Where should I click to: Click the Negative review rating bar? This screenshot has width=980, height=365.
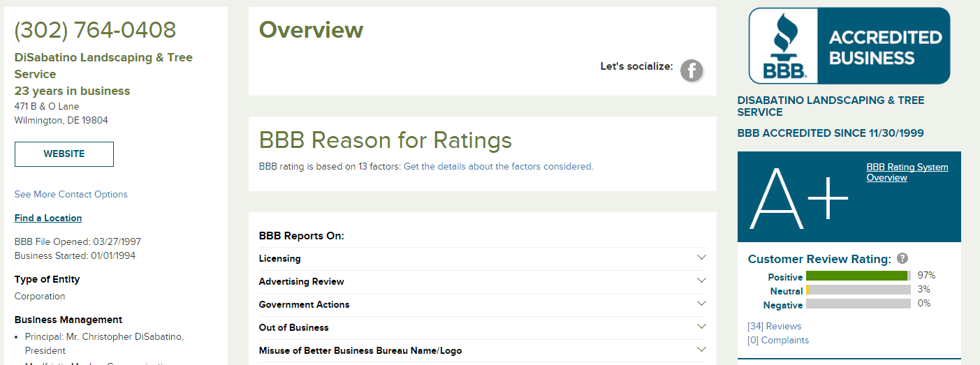[x=858, y=304]
